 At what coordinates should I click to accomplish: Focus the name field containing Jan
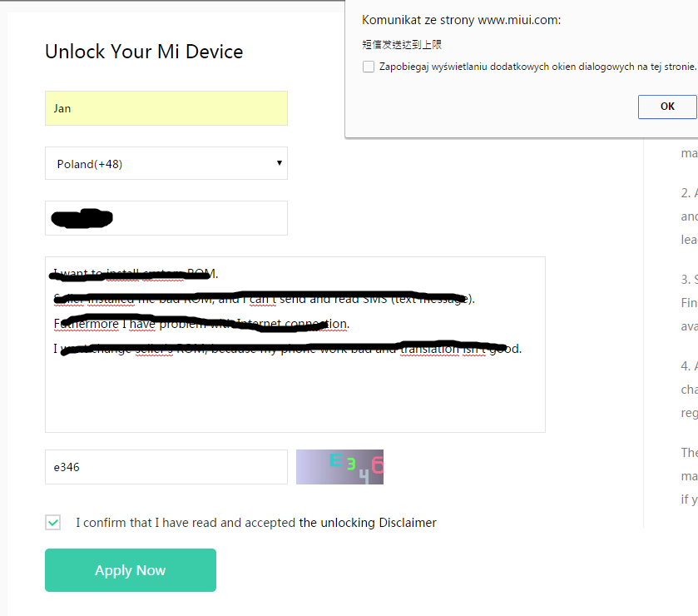166,108
